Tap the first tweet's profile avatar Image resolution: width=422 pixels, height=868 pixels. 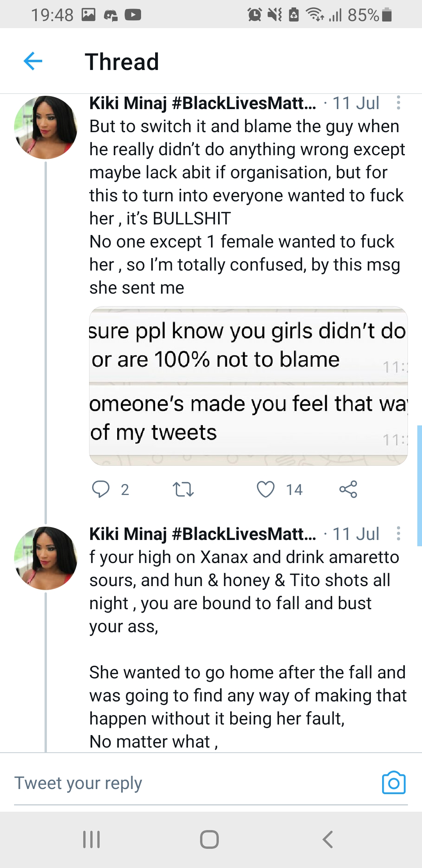(45, 127)
